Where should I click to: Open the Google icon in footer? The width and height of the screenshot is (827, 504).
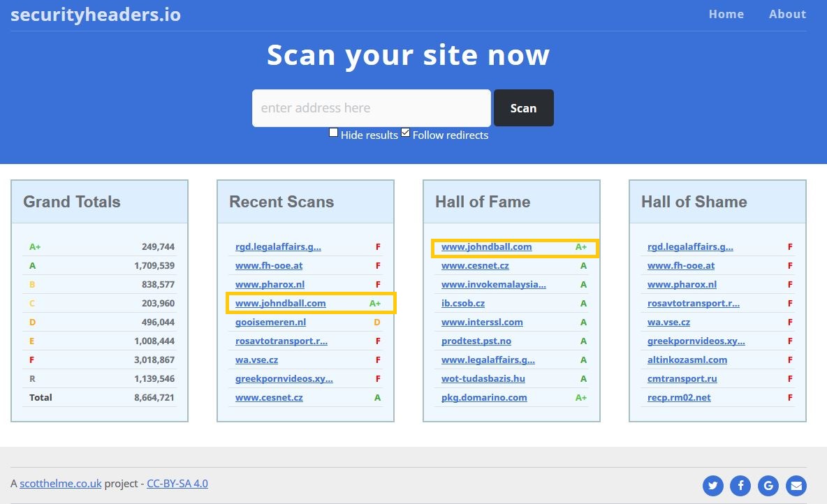coord(768,486)
